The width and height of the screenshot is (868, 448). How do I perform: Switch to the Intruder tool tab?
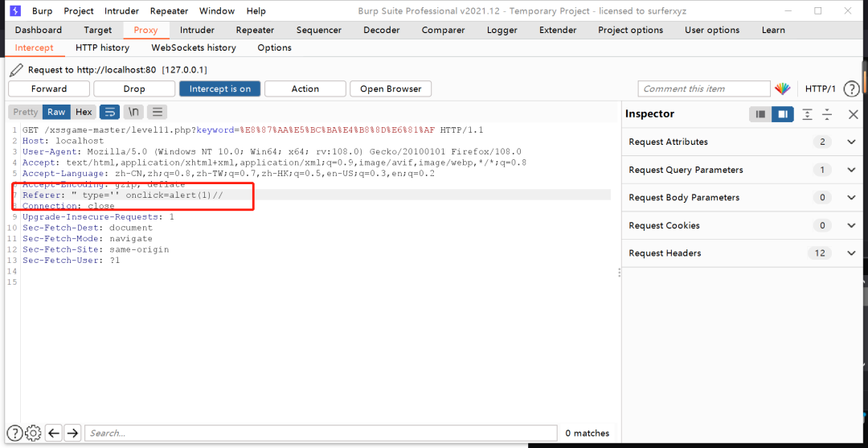coord(197,30)
